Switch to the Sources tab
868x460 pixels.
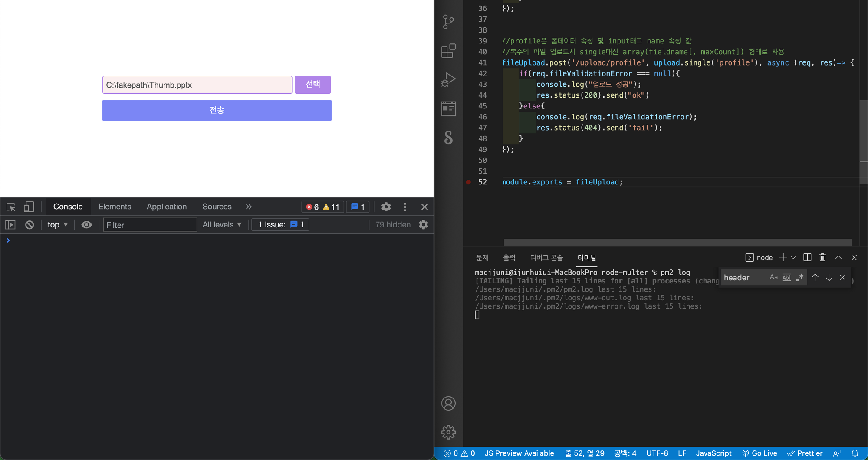[x=217, y=207]
